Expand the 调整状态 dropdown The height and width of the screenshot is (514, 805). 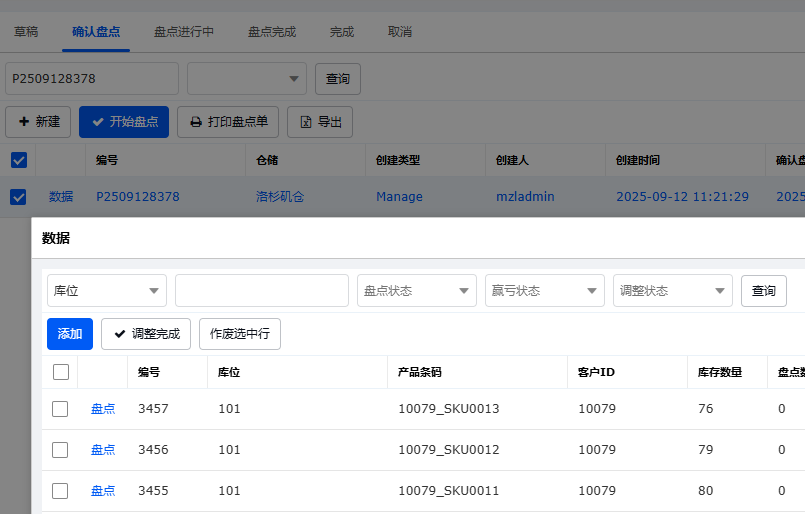(672, 291)
